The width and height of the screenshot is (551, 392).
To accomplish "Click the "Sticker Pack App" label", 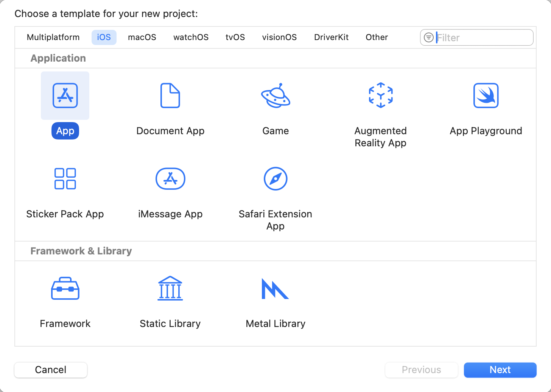I will coord(65,214).
